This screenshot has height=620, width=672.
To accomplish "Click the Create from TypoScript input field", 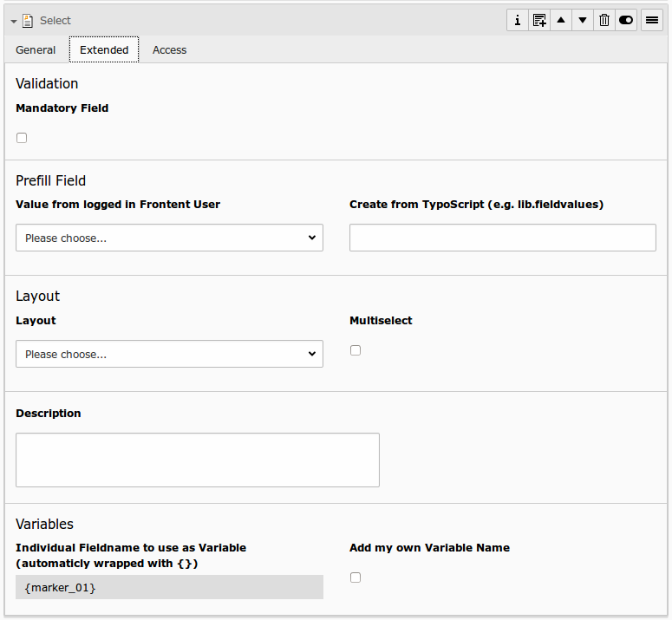I will 502,238.
